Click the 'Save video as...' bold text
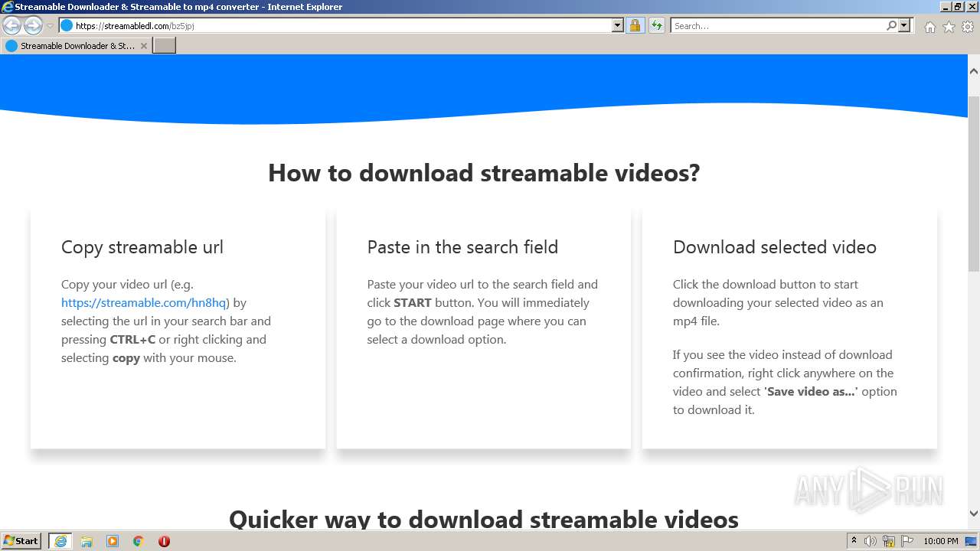980x551 pixels. pos(811,391)
